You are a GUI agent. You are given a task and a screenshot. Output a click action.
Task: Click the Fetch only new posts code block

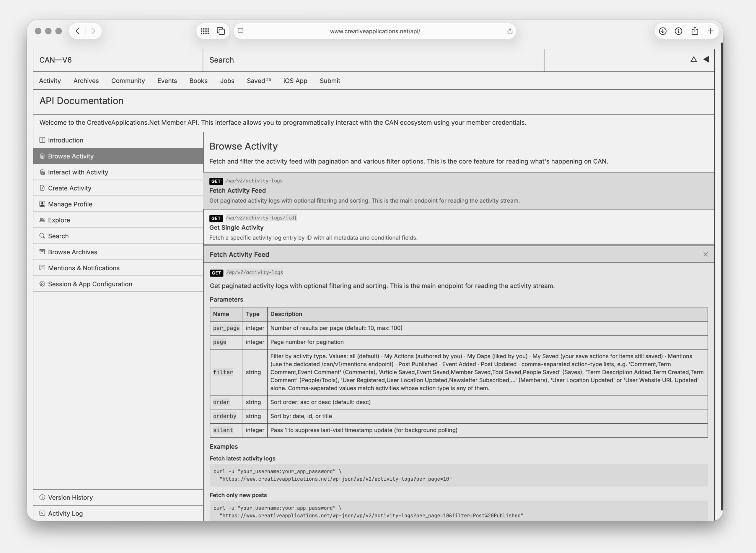tap(459, 511)
